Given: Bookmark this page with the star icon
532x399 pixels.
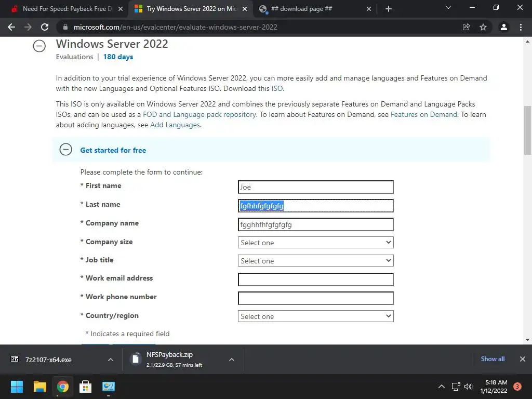Looking at the screenshot, I should (x=483, y=27).
